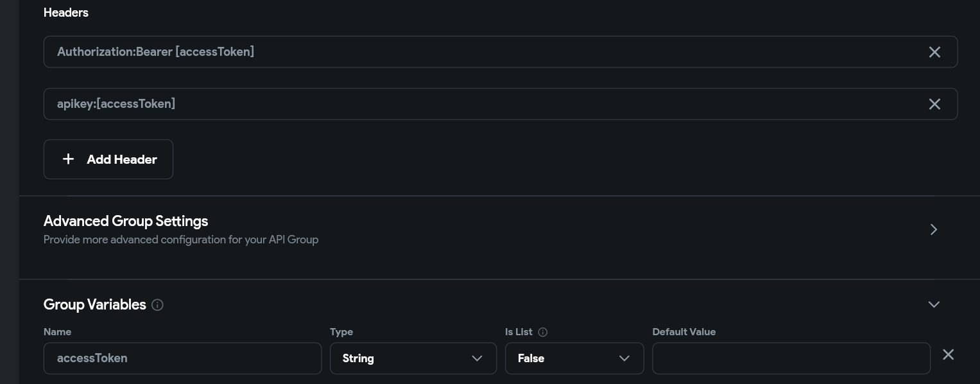Click the Group Variables heading

(x=94, y=304)
